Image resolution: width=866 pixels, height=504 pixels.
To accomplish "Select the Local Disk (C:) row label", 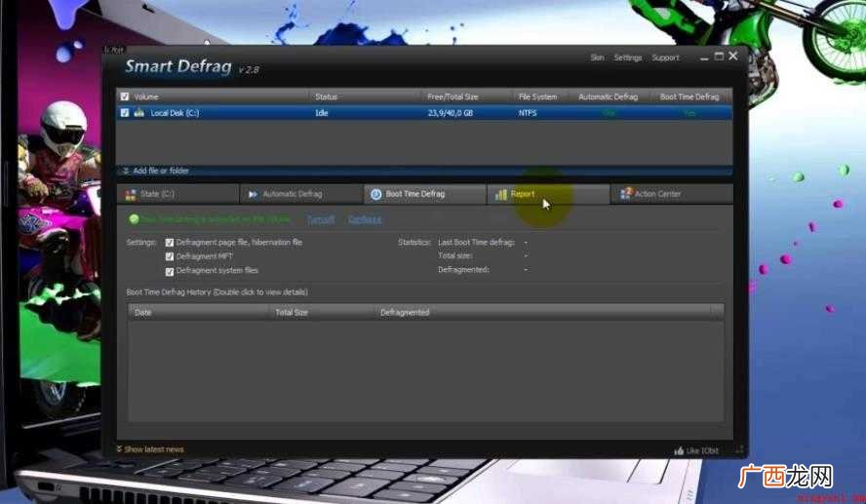I will click(x=175, y=113).
